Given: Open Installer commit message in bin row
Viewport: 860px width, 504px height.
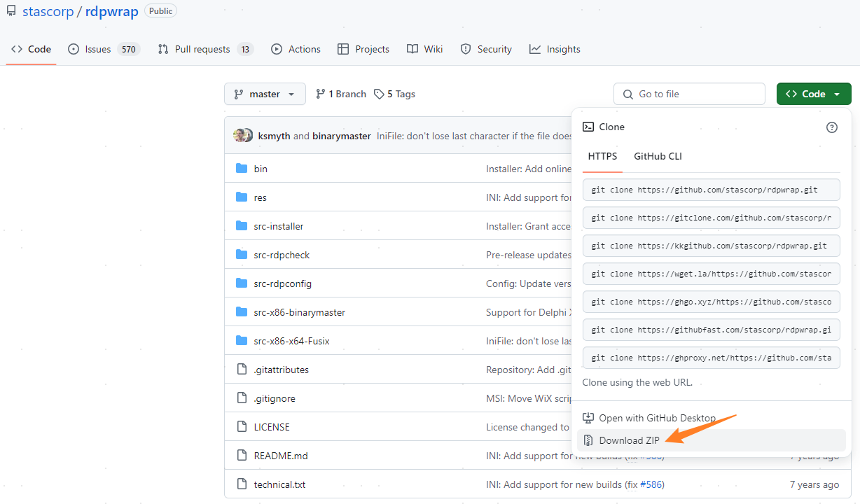Looking at the screenshot, I should 529,169.
